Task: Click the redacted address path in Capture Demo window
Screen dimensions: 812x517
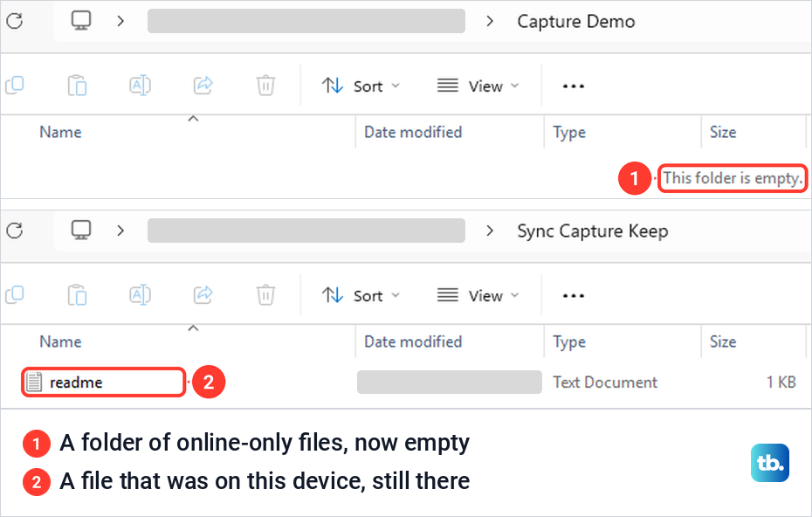Action: click(x=306, y=21)
